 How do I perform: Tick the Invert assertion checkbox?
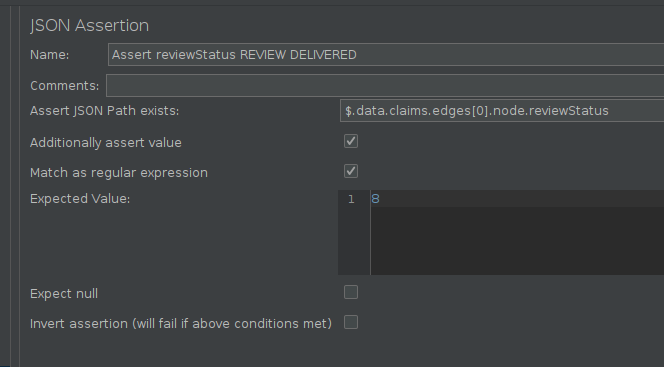click(x=351, y=323)
